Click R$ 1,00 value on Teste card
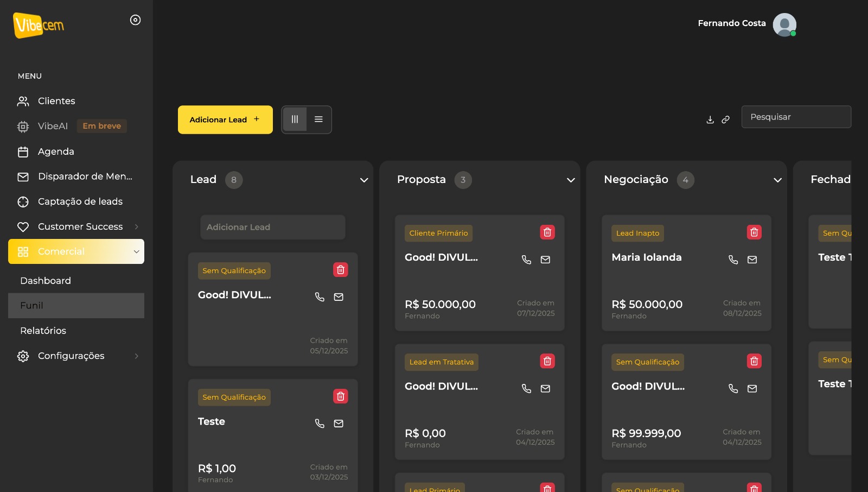Image resolution: width=868 pixels, height=492 pixels. pyautogui.click(x=217, y=469)
